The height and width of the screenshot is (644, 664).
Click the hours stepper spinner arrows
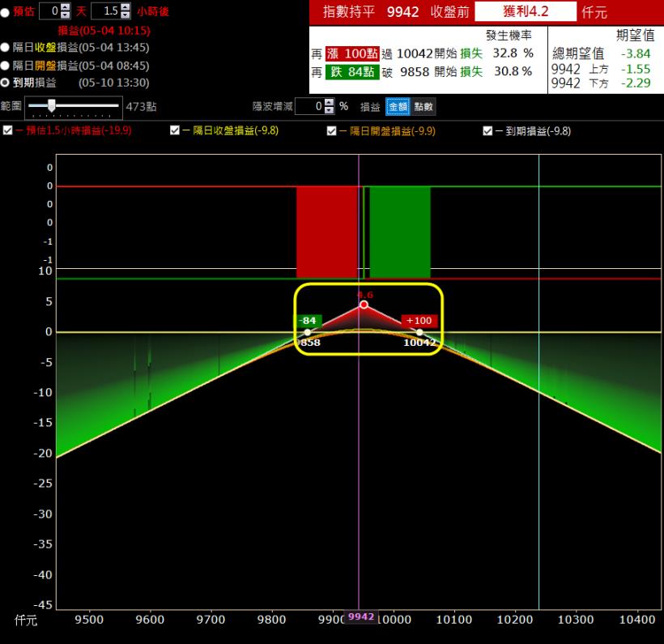click(124, 11)
